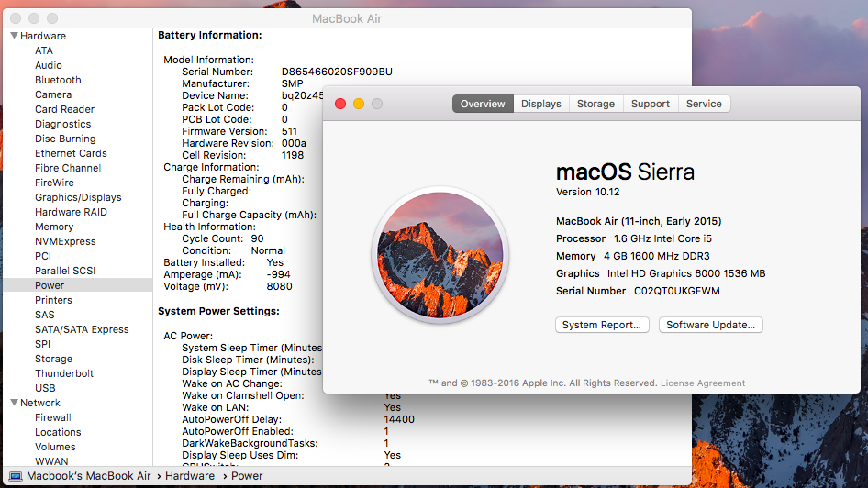Select Graphics/Displays in the sidebar
Image resolution: width=868 pixels, height=488 pixels.
point(78,197)
